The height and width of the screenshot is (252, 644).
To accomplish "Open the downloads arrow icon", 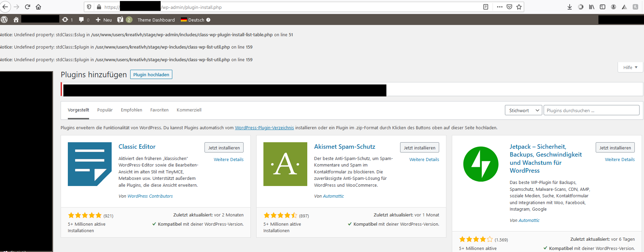I will click(570, 7).
